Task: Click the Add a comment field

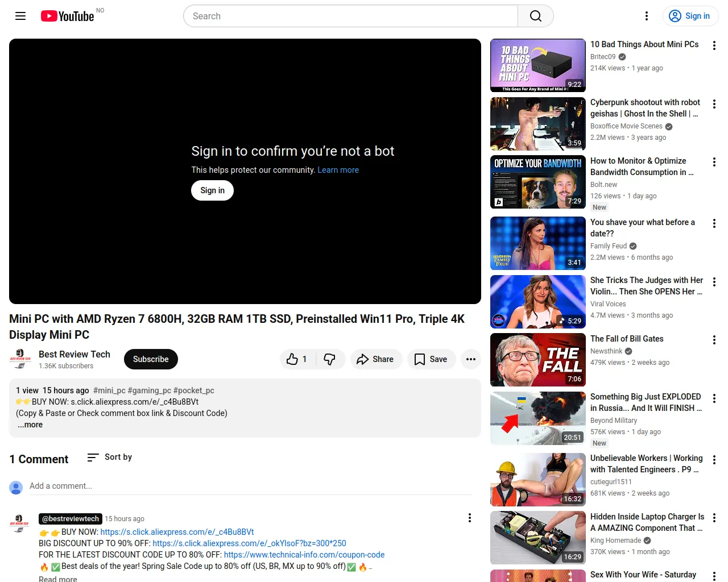Action: (x=251, y=486)
